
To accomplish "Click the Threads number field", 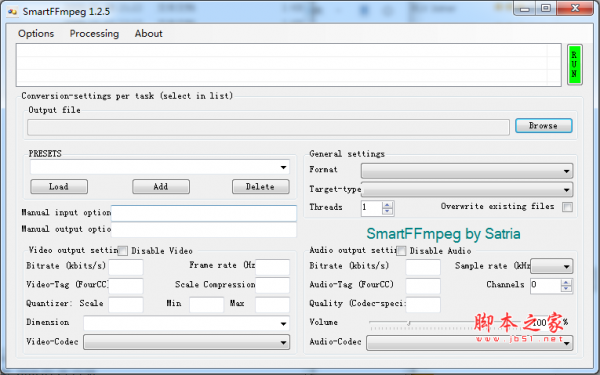I will pos(371,208).
